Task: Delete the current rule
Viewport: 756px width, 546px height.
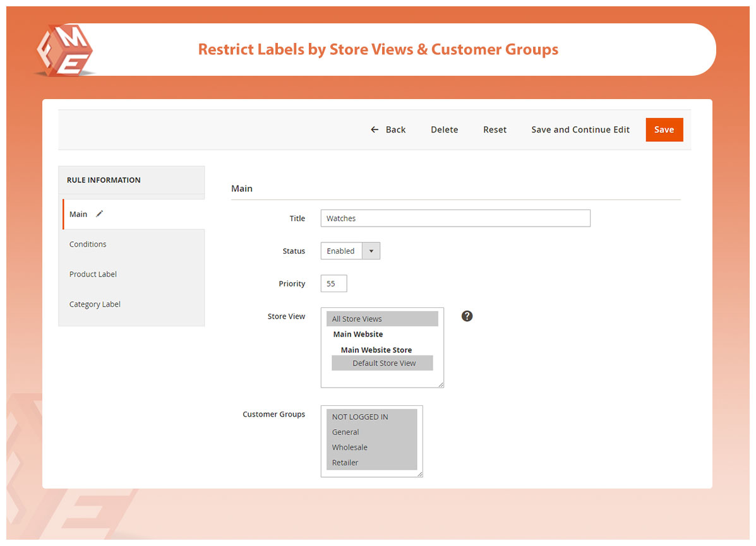Action: (x=444, y=129)
